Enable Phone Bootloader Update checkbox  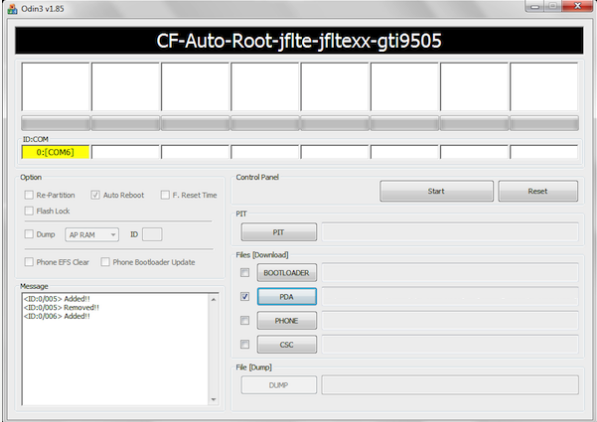click(105, 262)
